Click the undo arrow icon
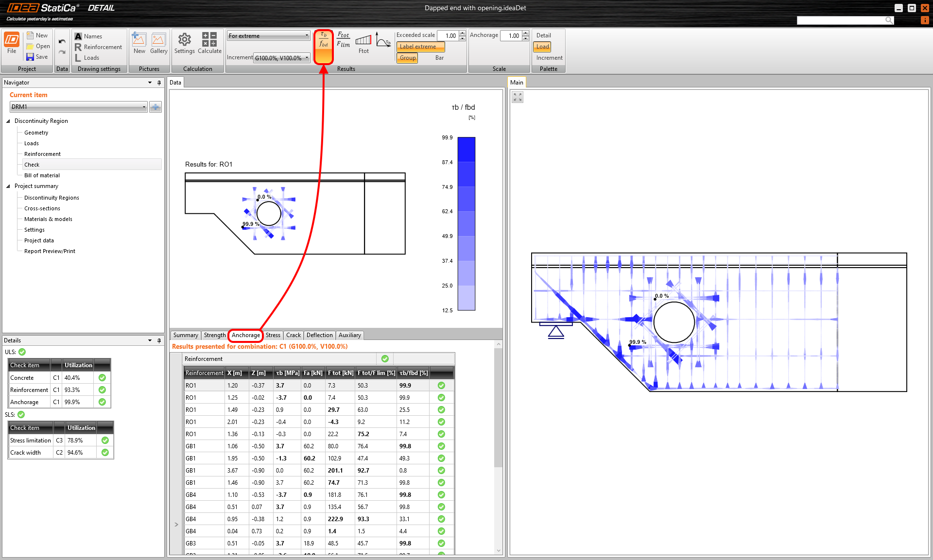933x560 pixels. point(62,41)
